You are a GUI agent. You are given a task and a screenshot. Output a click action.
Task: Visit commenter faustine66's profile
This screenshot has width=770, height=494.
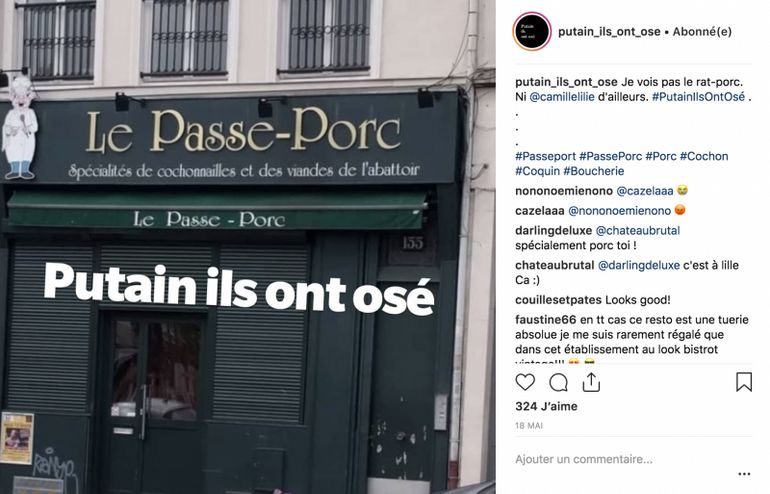coord(546,320)
